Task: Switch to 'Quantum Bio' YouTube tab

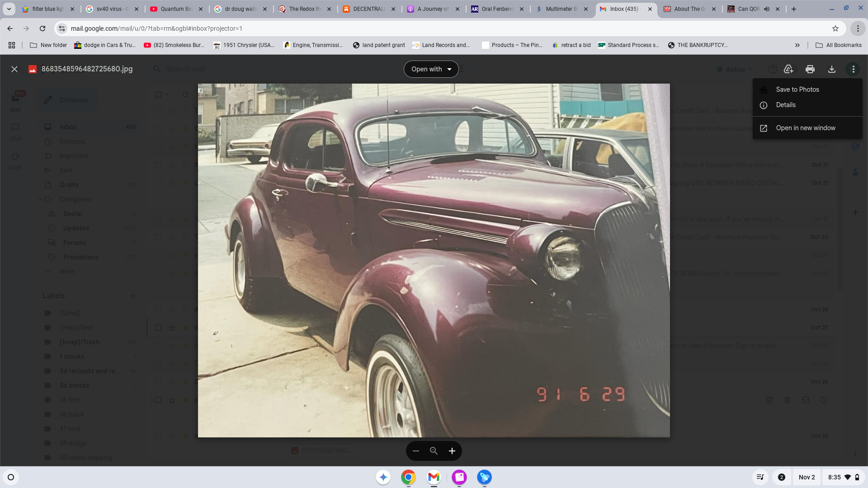Action: [x=176, y=9]
